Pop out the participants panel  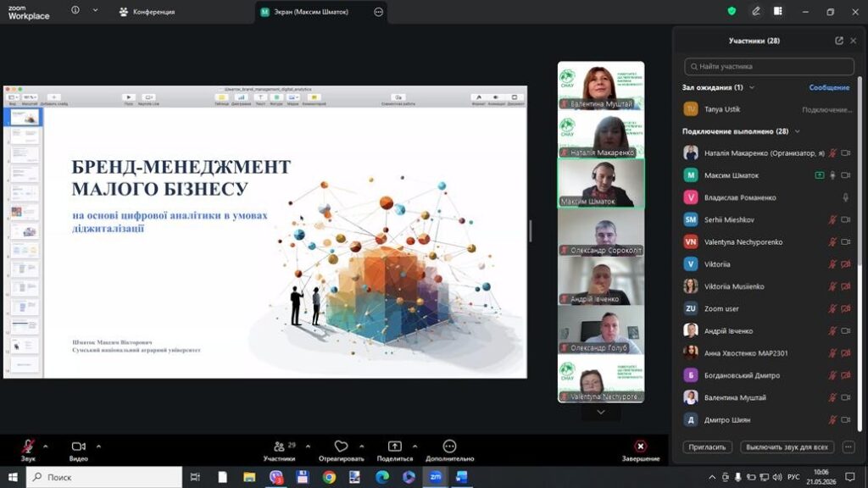click(838, 41)
